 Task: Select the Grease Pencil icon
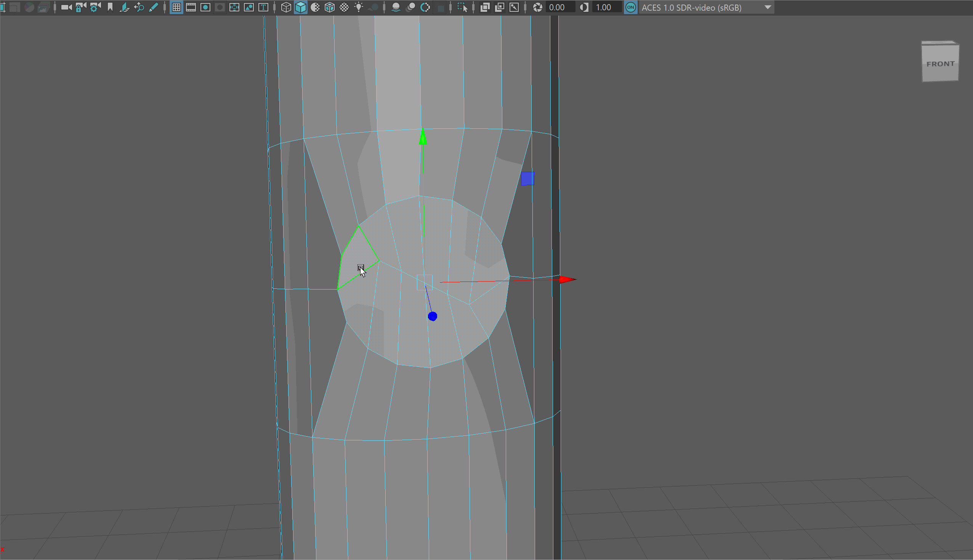(154, 7)
